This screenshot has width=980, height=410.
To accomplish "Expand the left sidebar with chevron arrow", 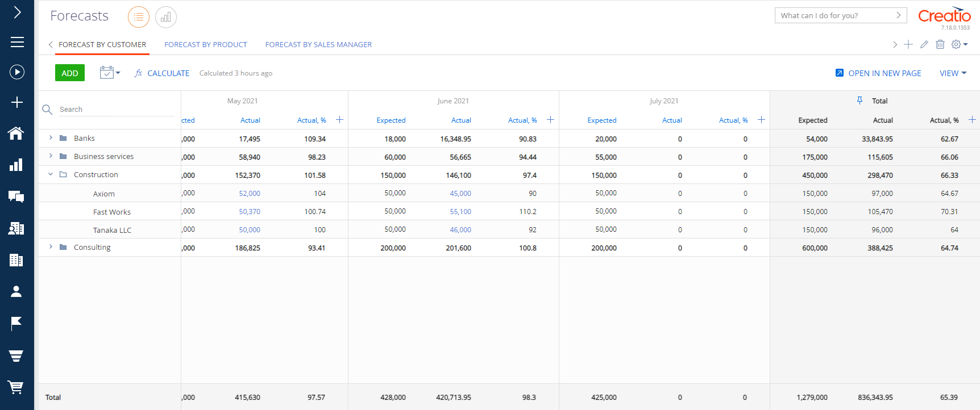I will tap(17, 12).
